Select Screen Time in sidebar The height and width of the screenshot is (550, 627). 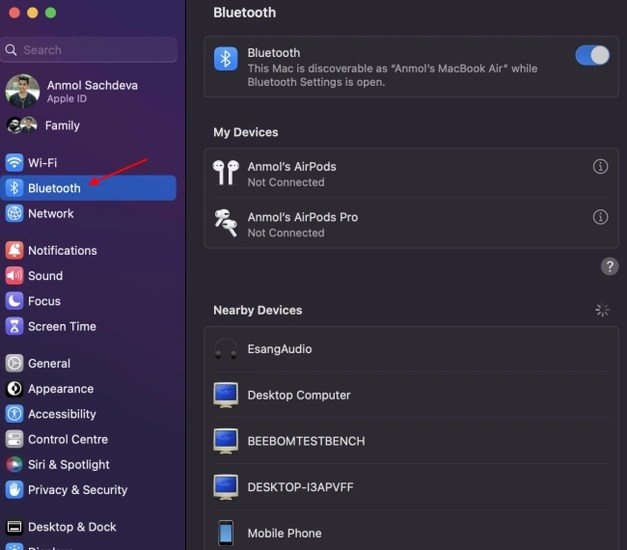pyautogui.click(x=88, y=326)
